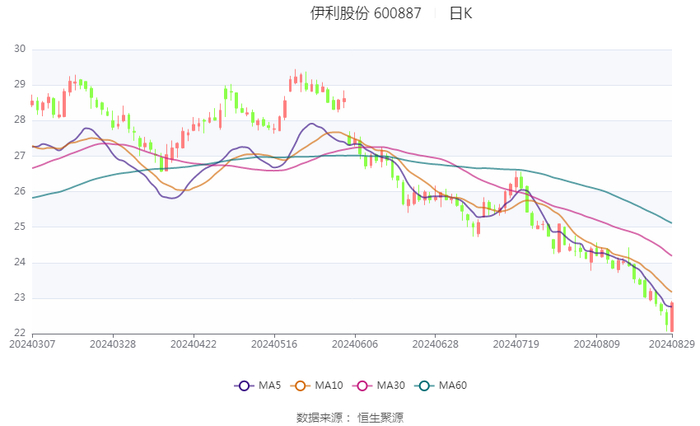
Task: Click the 20240829 date axis label
Action: click(670, 345)
